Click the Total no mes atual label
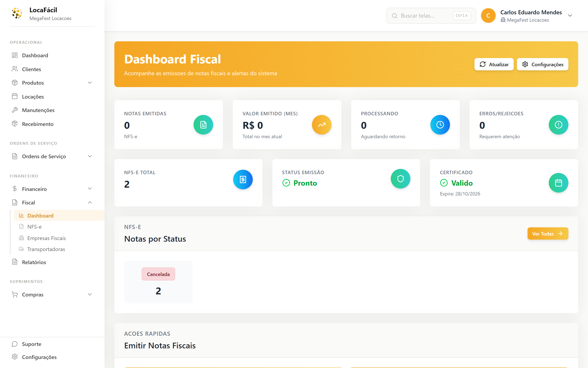This screenshot has height=368, width=588. (262, 137)
